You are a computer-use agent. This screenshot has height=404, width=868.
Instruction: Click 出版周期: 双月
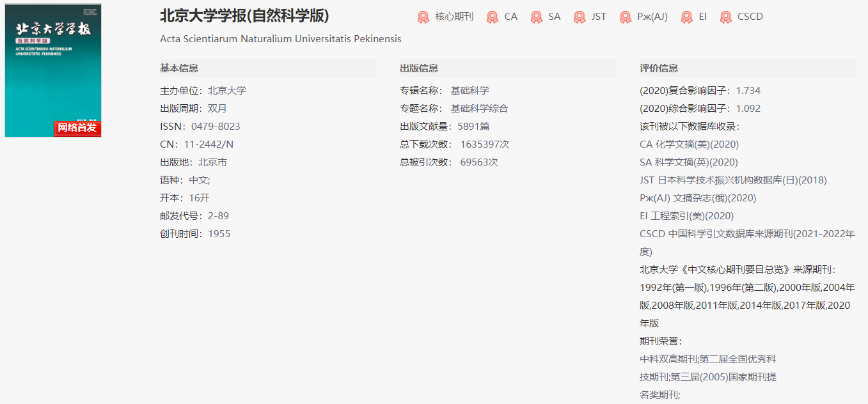pyautogui.click(x=193, y=109)
